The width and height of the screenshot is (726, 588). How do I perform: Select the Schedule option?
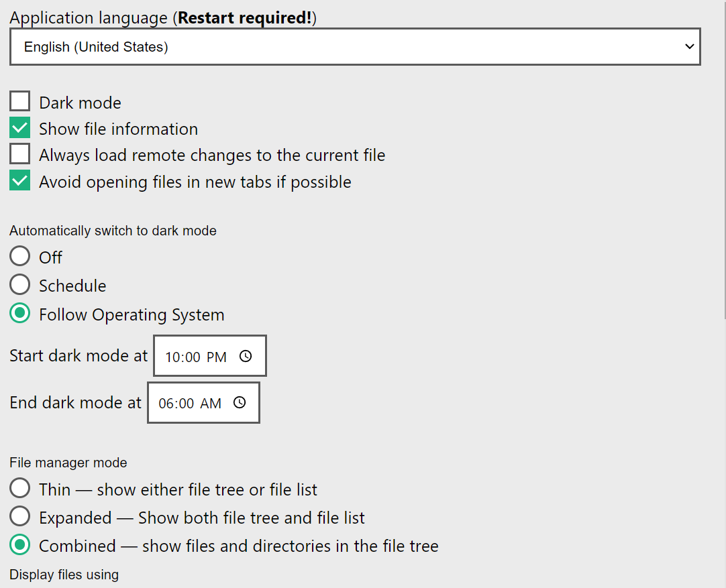pyautogui.click(x=19, y=284)
